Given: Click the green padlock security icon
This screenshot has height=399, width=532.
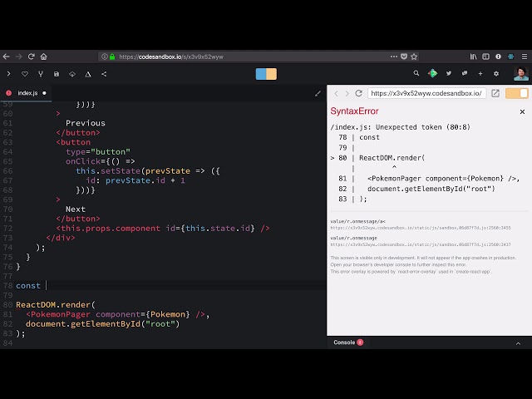Looking at the screenshot, I should [x=112, y=57].
